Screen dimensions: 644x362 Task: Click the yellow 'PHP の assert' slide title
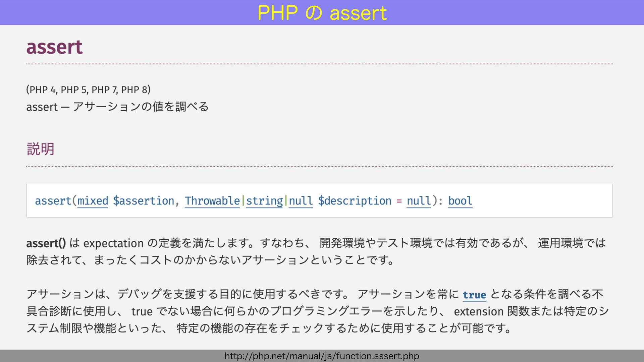(322, 13)
